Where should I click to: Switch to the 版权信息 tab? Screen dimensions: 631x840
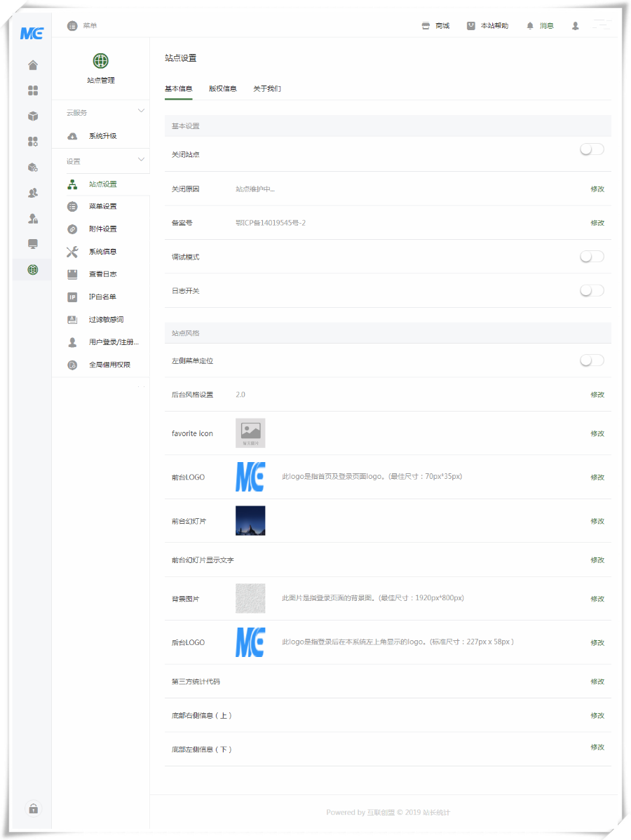(x=222, y=89)
